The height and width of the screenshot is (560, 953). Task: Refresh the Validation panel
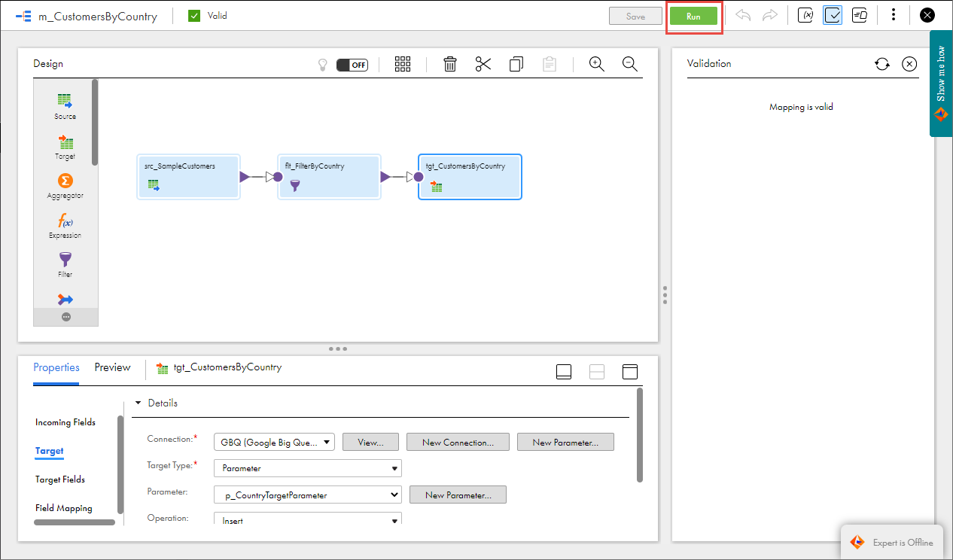click(x=882, y=64)
